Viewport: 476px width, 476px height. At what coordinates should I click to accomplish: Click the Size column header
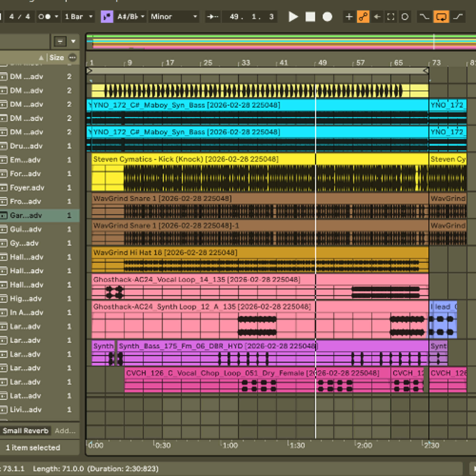coord(57,58)
